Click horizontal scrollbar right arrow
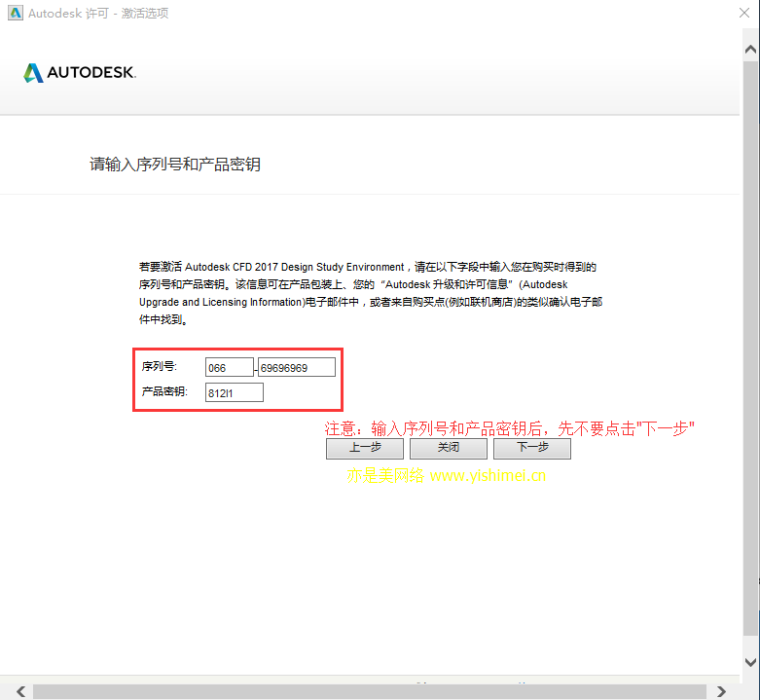The height and width of the screenshot is (700, 760). click(x=721, y=691)
